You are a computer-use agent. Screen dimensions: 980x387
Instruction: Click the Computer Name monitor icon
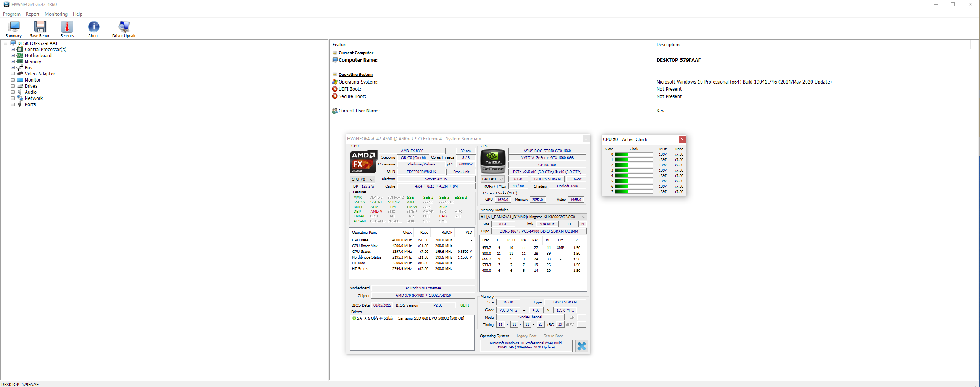point(335,60)
